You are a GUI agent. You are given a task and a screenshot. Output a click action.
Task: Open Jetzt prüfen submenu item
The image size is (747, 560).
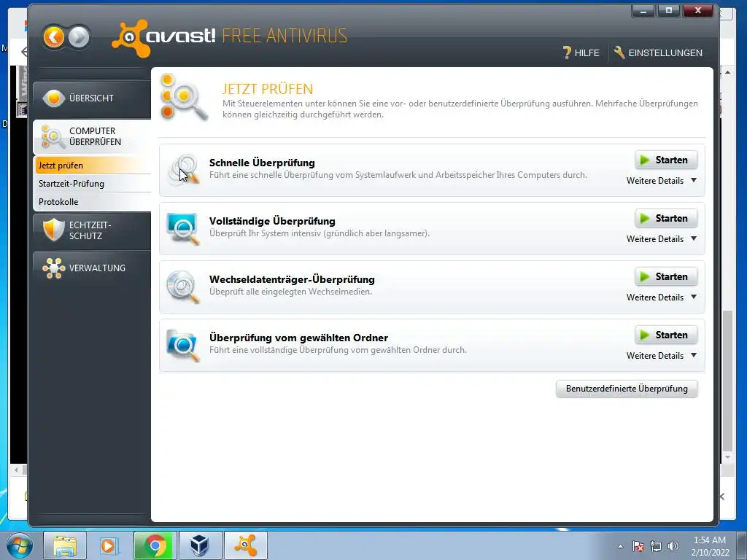pyautogui.click(x=93, y=166)
